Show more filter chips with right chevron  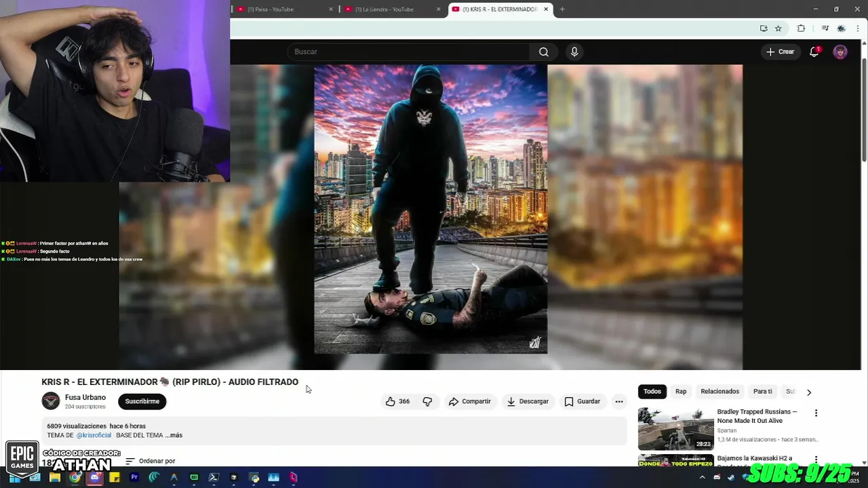tap(808, 392)
